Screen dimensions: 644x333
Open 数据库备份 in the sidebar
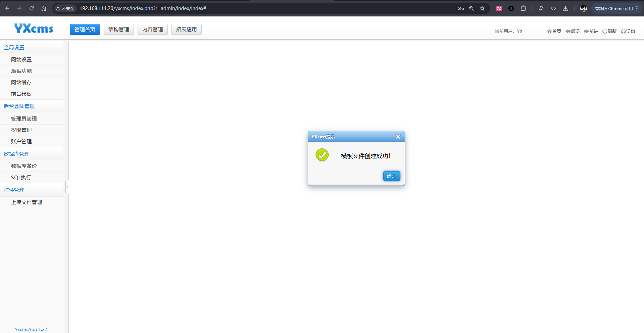[x=32, y=166]
